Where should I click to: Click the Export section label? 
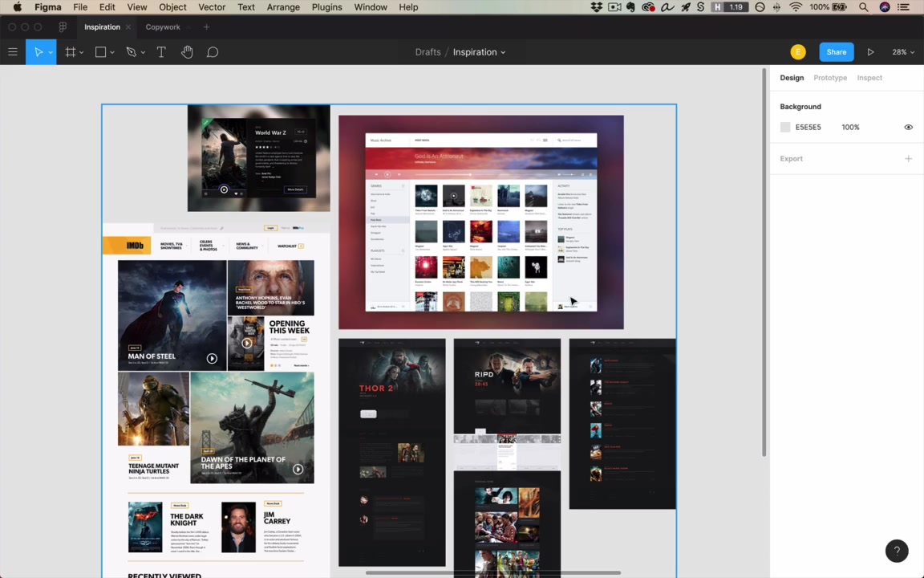coord(791,159)
